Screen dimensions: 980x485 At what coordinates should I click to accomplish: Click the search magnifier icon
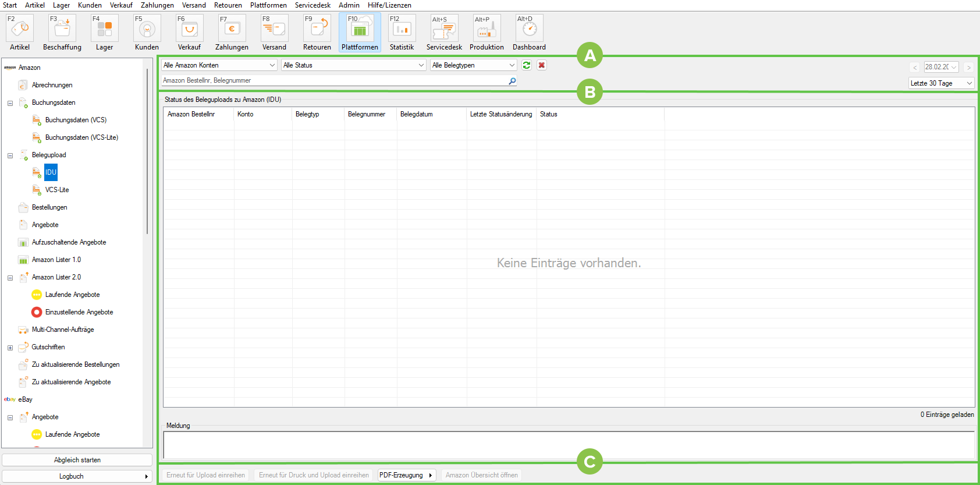point(512,81)
